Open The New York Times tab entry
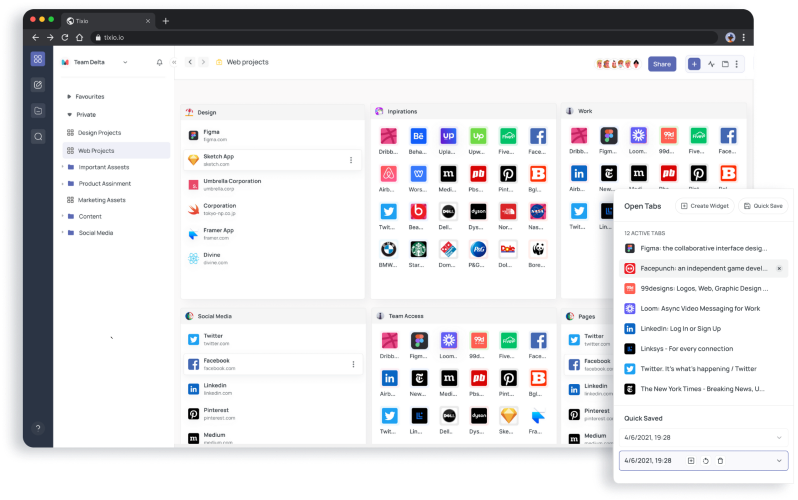 click(x=703, y=389)
